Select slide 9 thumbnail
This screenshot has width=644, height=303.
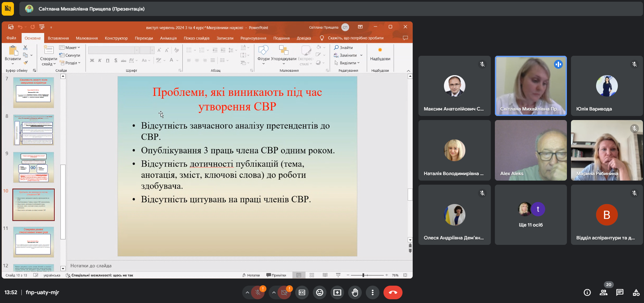(x=34, y=167)
